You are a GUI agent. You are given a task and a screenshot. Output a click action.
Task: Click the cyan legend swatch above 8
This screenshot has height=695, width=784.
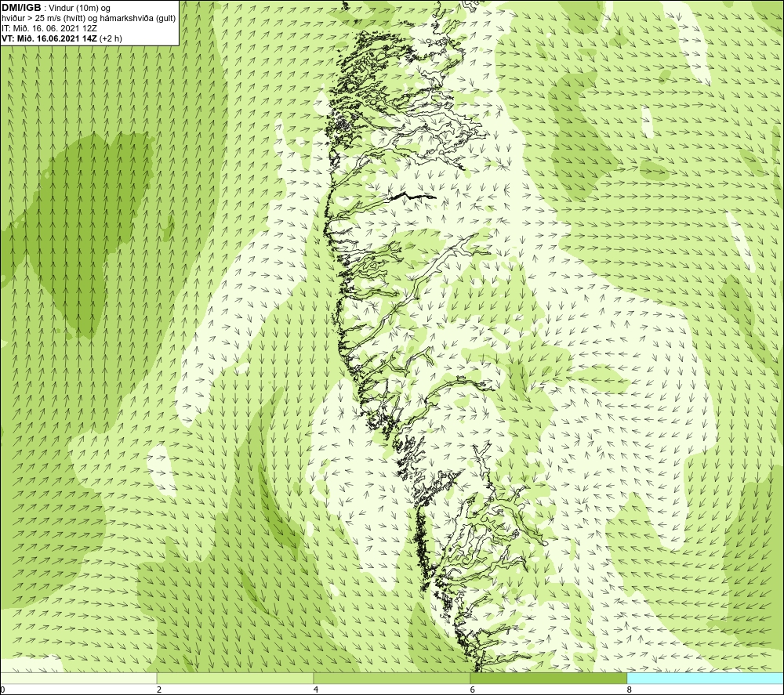[705, 678]
